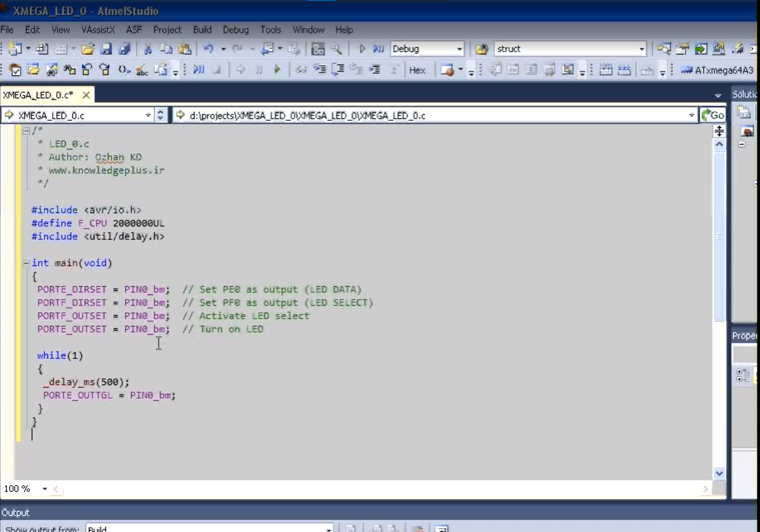Open the struct search combo box dropdown
Screen dimensions: 760x532
(x=641, y=49)
